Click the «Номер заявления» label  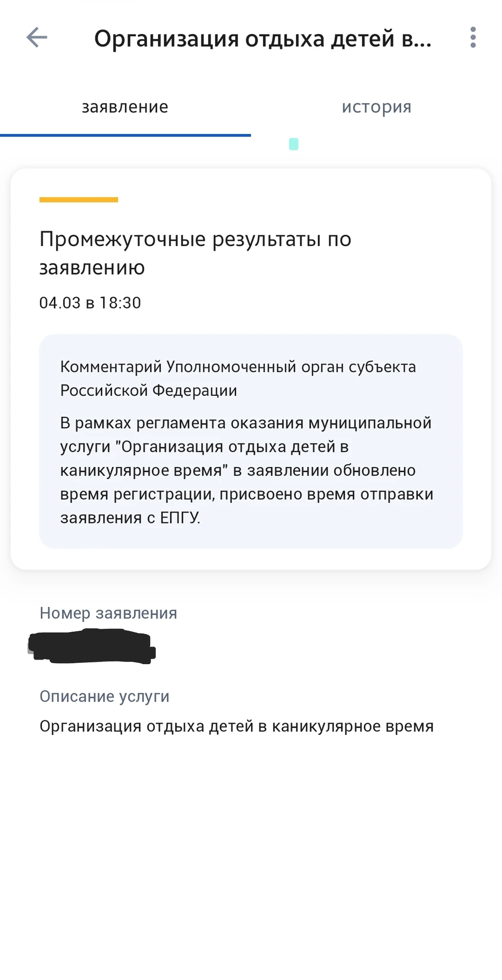(108, 613)
